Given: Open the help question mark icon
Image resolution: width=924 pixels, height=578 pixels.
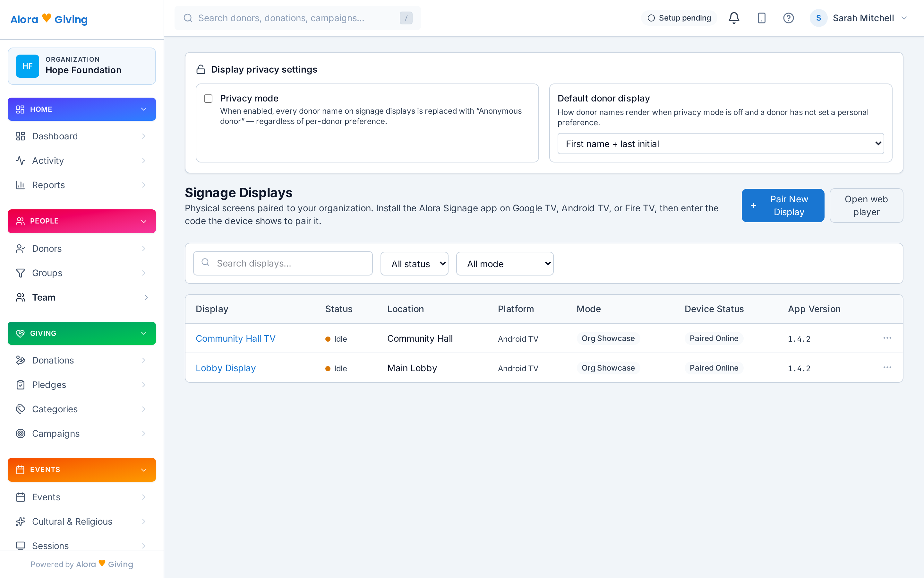Looking at the screenshot, I should click(789, 18).
